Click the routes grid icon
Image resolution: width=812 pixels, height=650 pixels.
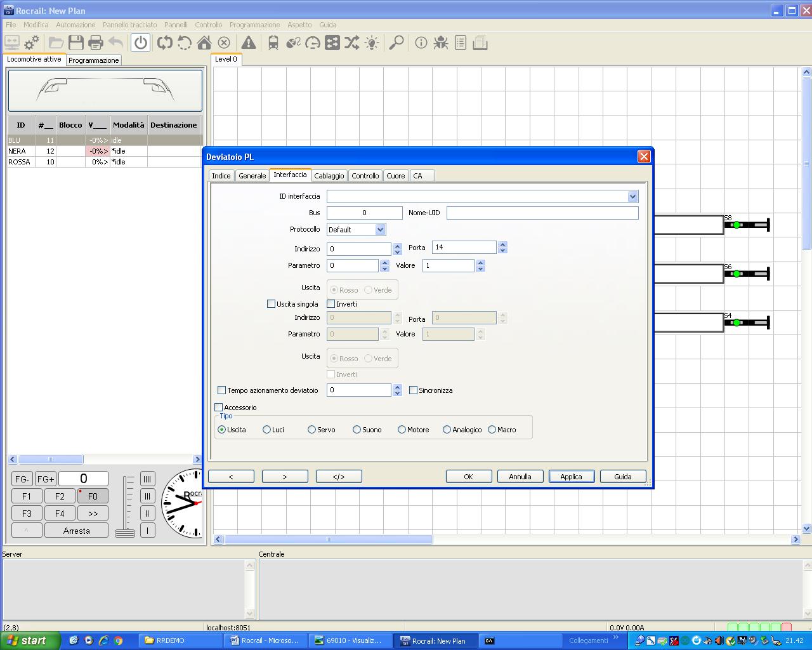coord(332,43)
